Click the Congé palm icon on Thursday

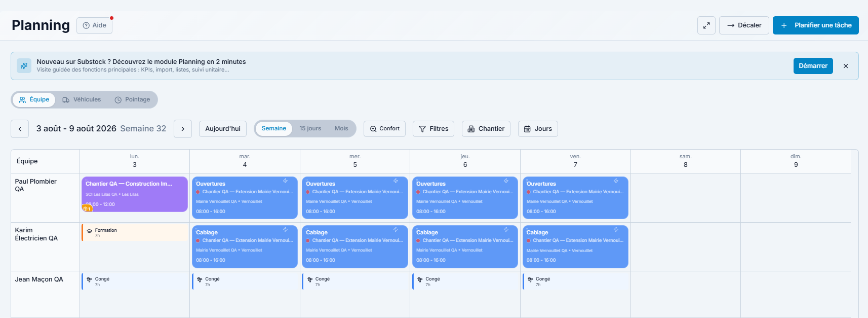point(420,279)
